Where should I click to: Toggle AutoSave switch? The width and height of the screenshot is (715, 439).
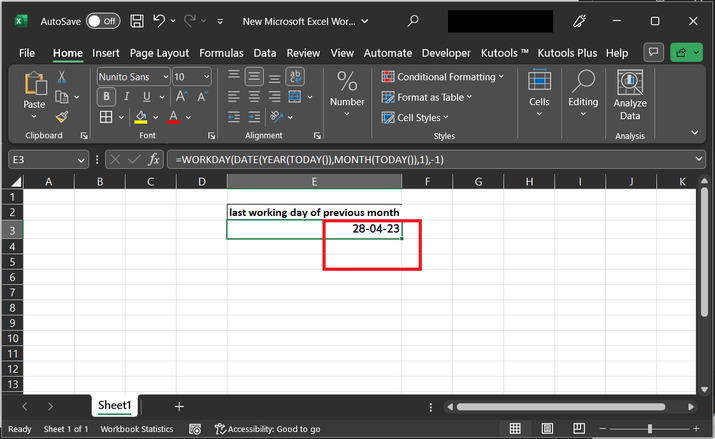click(x=103, y=20)
